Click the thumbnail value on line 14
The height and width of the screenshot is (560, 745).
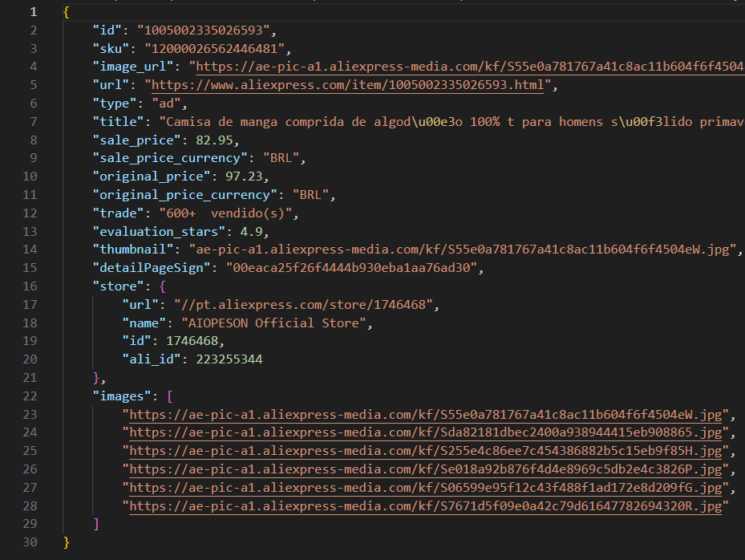[462, 249]
